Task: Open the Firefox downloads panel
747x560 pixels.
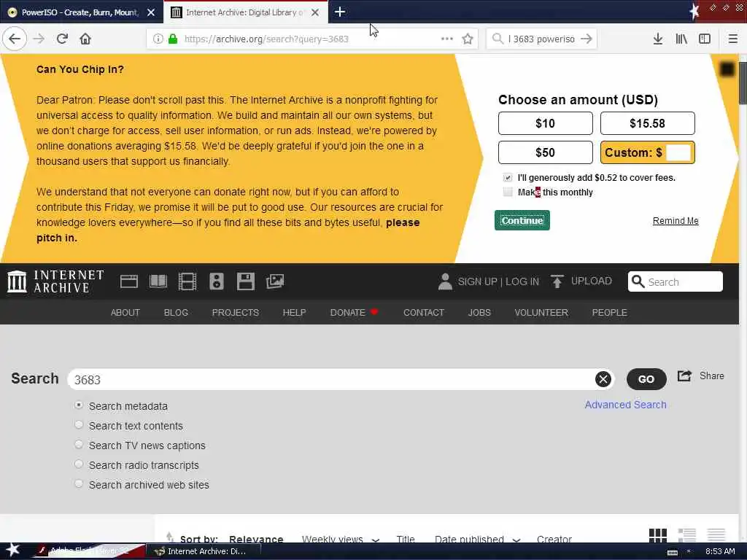Action: [x=658, y=39]
